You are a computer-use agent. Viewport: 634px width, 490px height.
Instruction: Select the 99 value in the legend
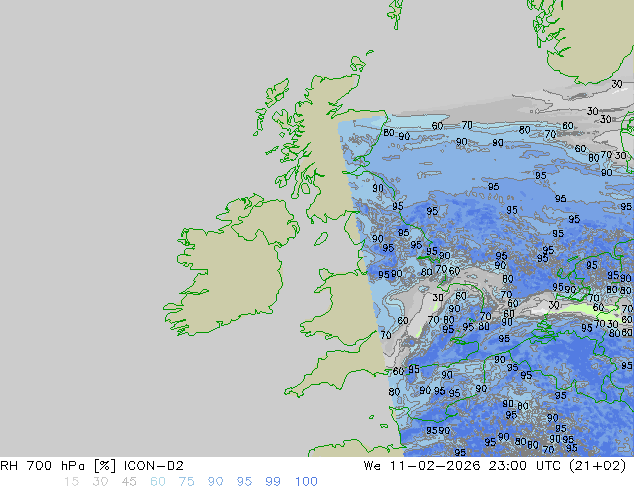(x=273, y=482)
